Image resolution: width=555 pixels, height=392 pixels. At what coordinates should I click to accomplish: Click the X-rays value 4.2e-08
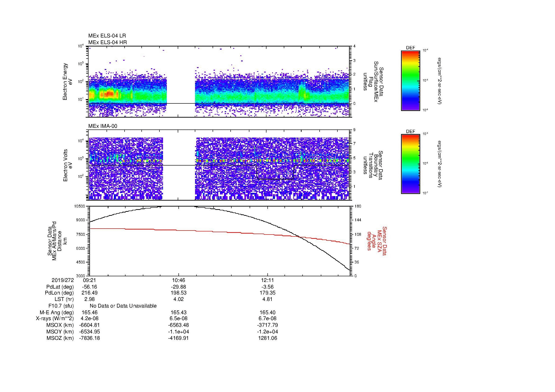pyautogui.click(x=89, y=318)
